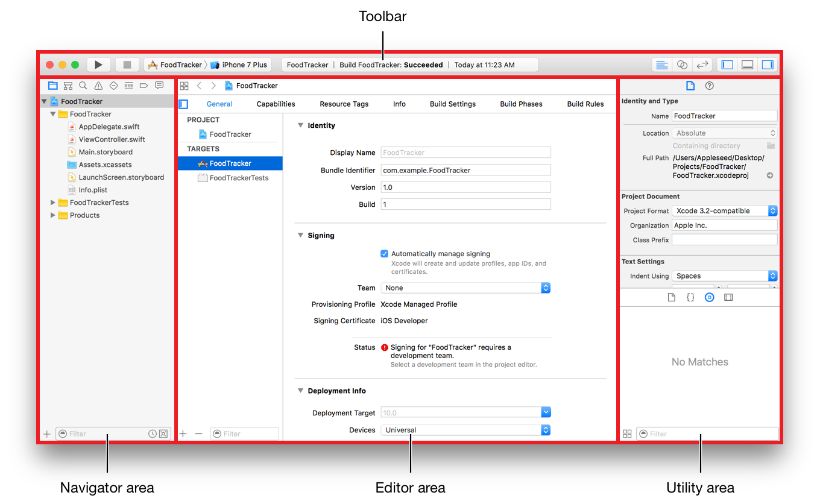Run the app with the Play button
The height and width of the screenshot is (504, 820).
99,65
